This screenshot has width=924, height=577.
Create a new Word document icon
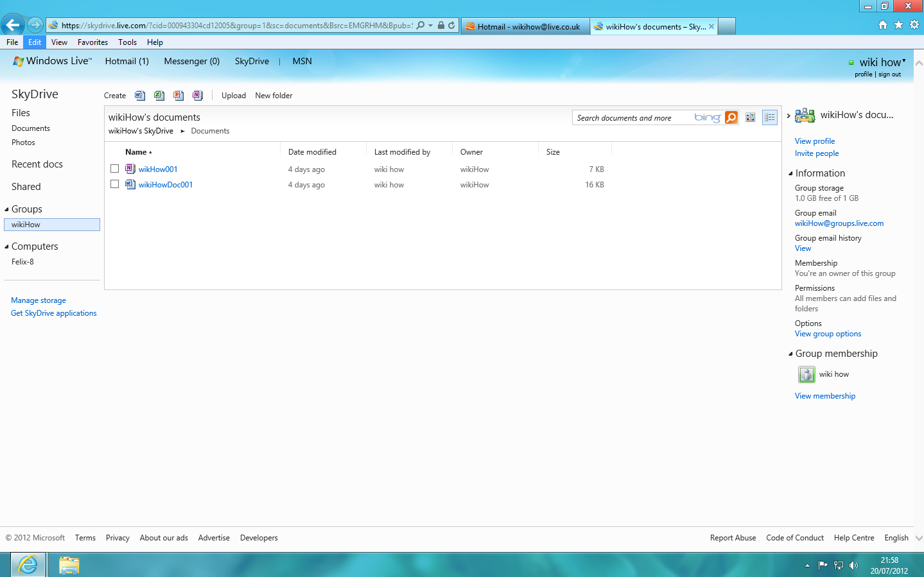(x=140, y=96)
